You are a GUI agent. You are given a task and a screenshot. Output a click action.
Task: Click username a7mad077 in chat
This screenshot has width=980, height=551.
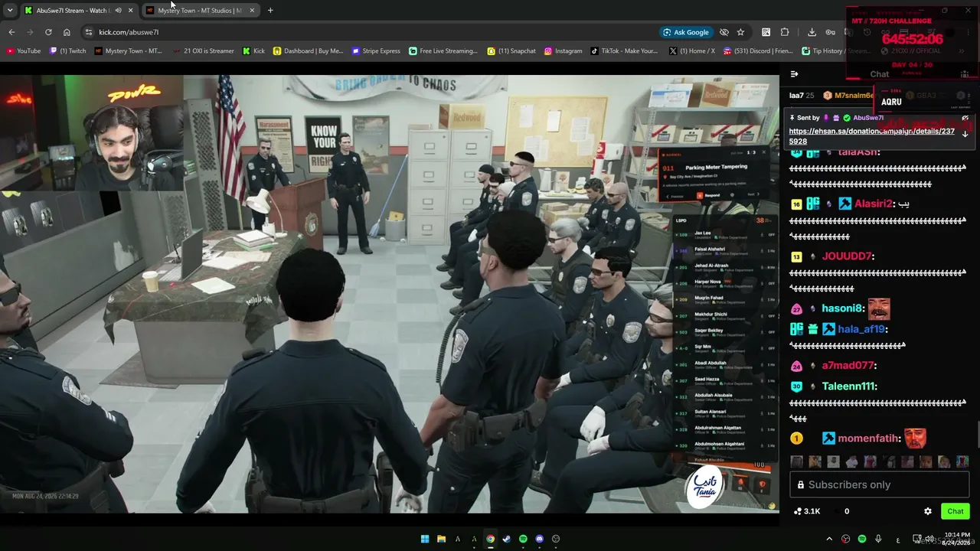point(848,366)
